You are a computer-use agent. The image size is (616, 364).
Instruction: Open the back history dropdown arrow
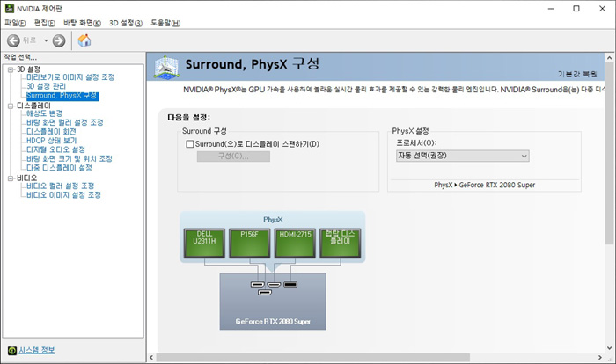[x=46, y=40]
